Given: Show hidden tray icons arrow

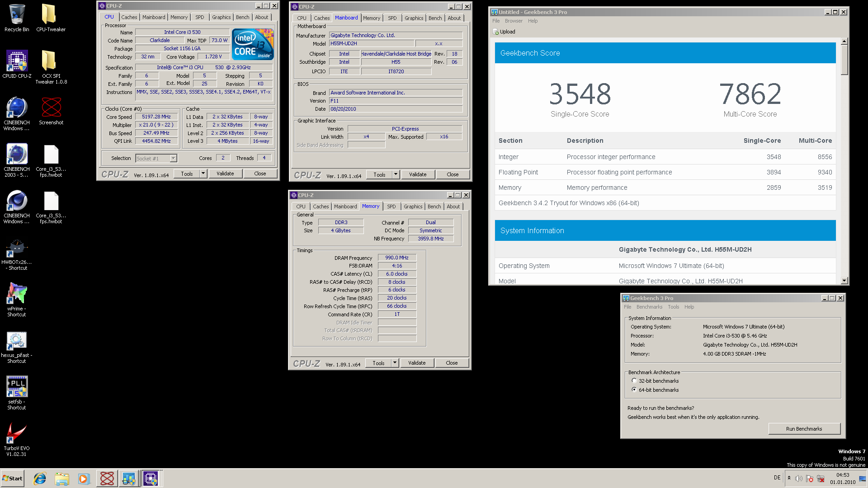Looking at the screenshot, I should pyautogui.click(x=789, y=478).
